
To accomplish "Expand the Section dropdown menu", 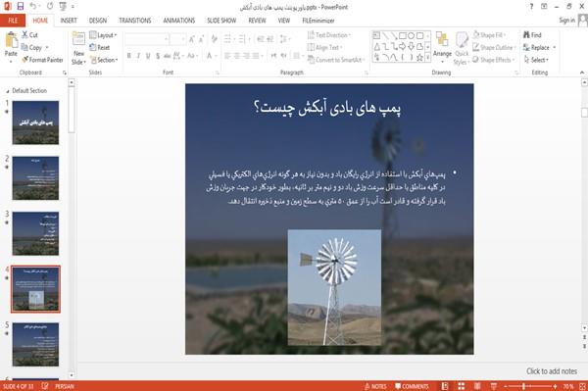I will (104, 60).
